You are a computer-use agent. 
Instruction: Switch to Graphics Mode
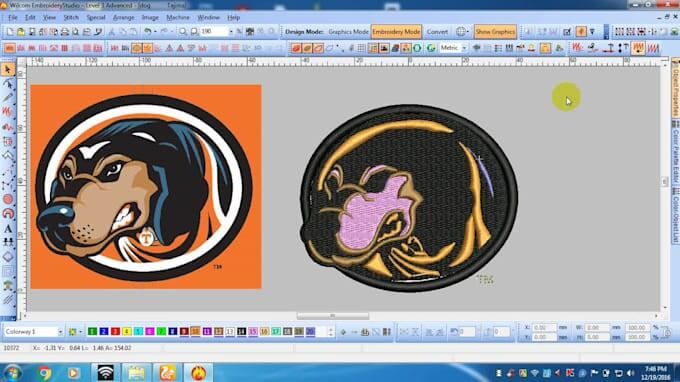(348, 32)
